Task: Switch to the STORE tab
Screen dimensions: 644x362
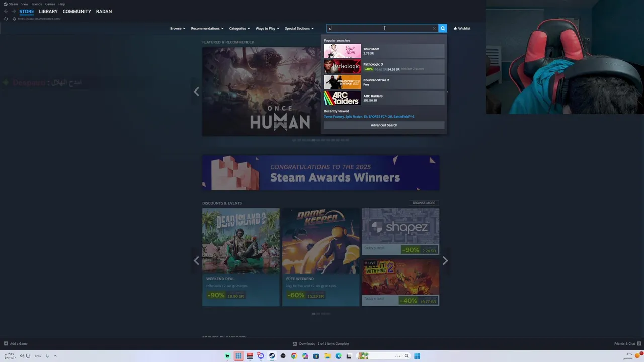Action: click(x=27, y=11)
